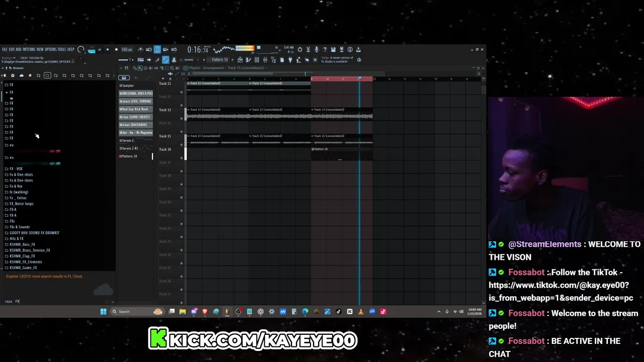This screenshot has width=644, height=362.
Task: Click the highlighted folder tab in Browser
Action: [47, 75]
